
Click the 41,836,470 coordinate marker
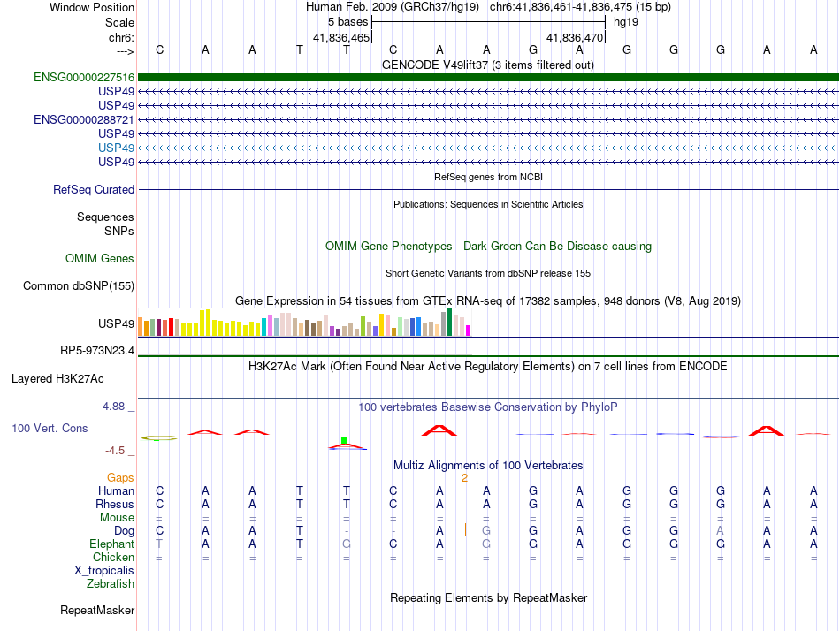[575, 37]
